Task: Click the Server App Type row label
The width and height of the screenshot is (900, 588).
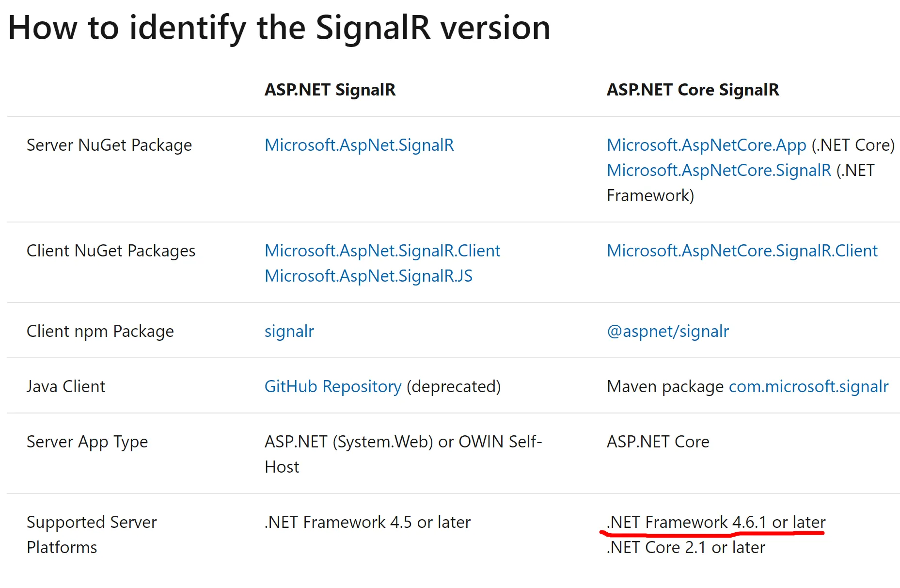Action: 87,442
